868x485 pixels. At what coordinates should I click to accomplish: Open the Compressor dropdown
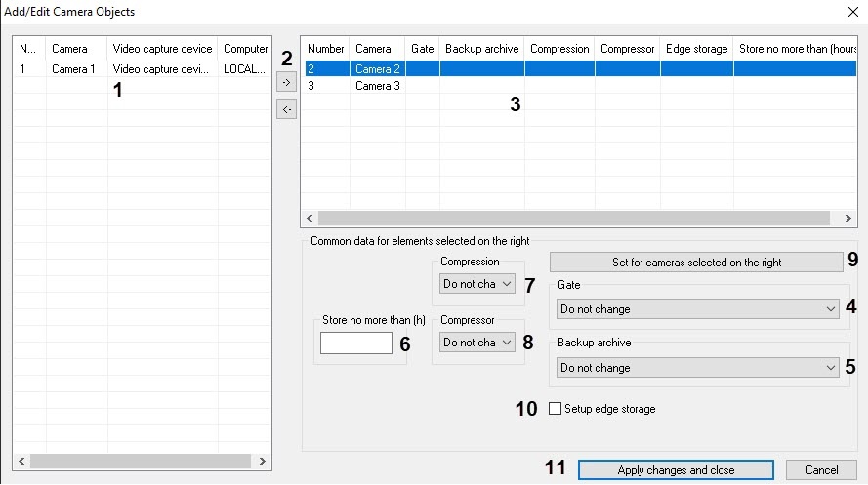coord(476,343)
